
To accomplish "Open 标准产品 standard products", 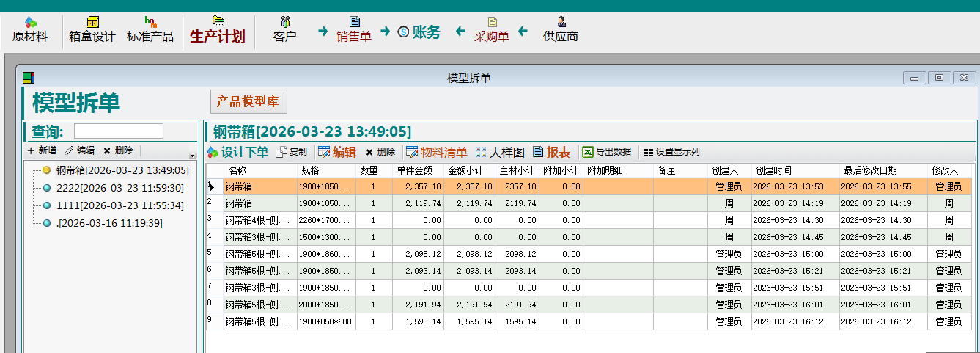I will (x=150, y=30).
